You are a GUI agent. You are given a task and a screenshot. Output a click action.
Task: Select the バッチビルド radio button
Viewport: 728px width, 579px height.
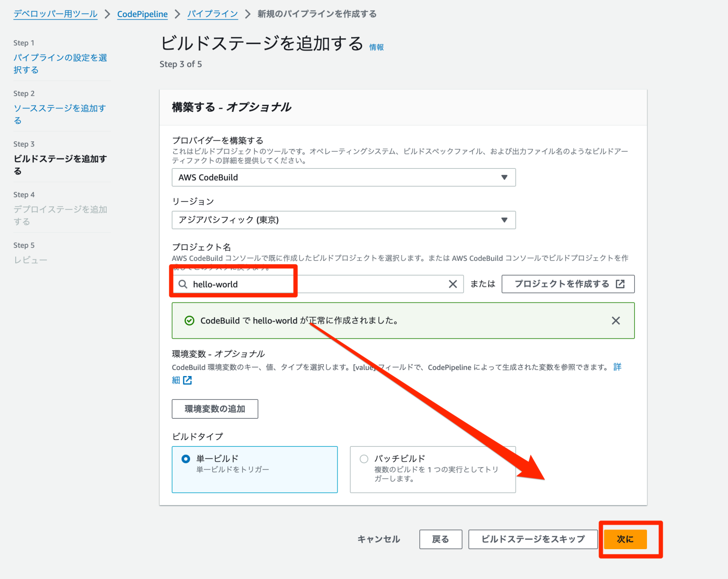(364, 459)
